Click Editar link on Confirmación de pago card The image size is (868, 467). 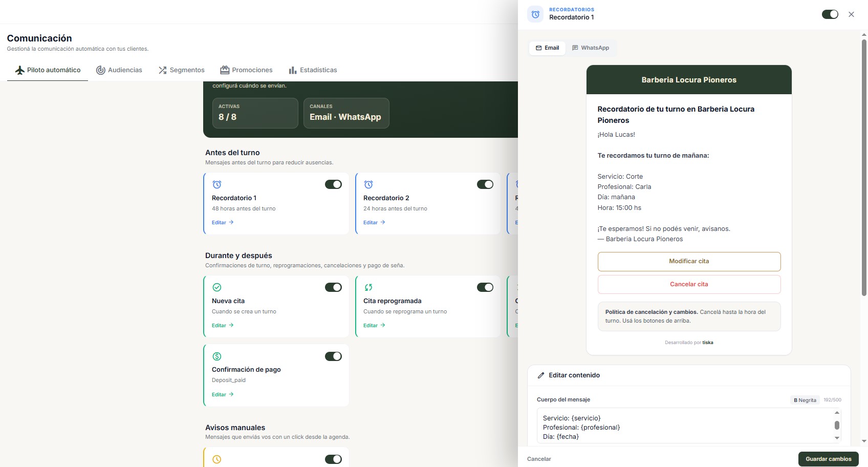coord(223,395)
